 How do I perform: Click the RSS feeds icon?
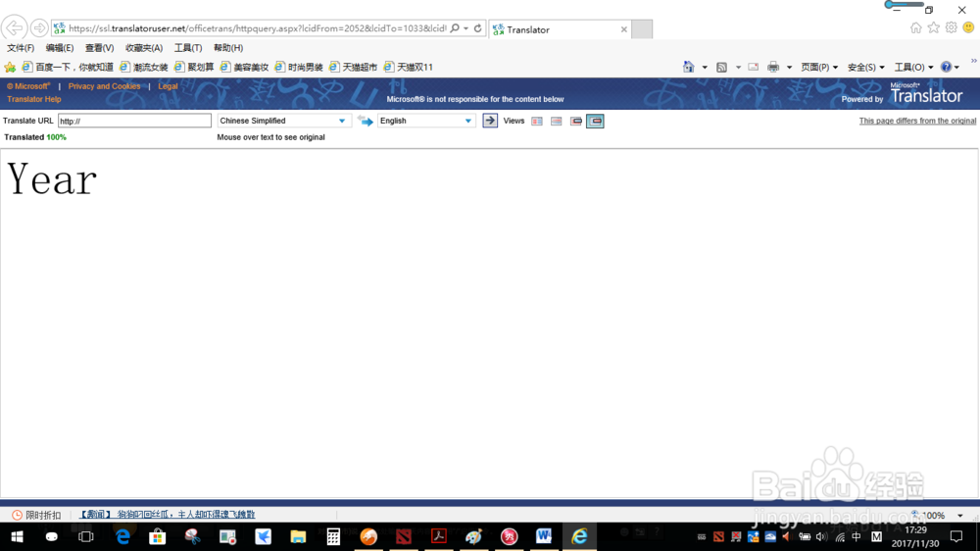[x=722, y=67]
